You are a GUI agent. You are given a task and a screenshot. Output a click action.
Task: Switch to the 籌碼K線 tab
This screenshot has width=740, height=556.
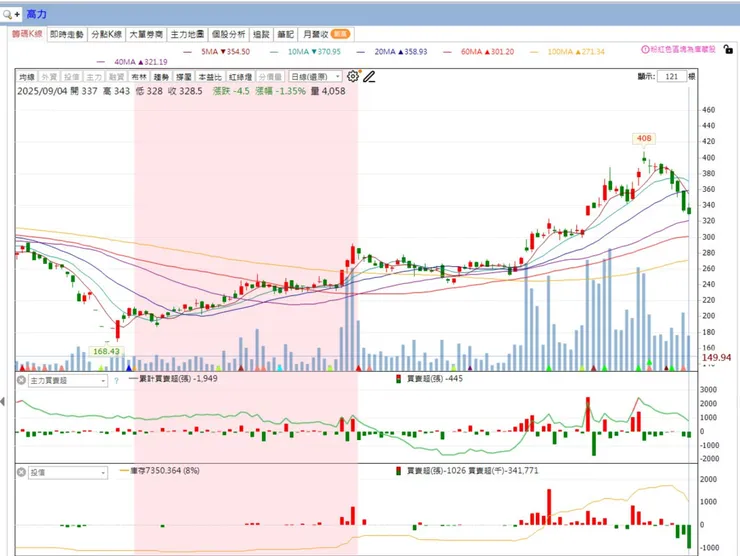point(27,34)
